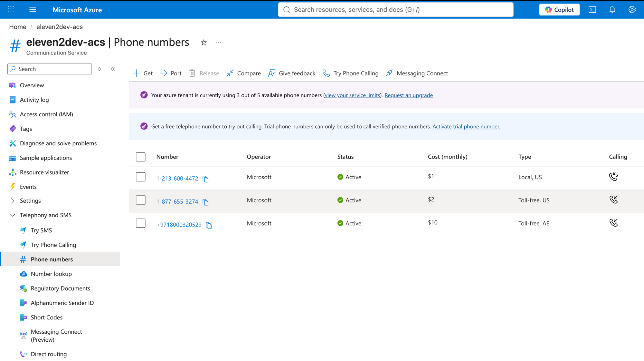
Task: Click the calling icon for the Toll-free, AE number
Action: coord(613,223)
